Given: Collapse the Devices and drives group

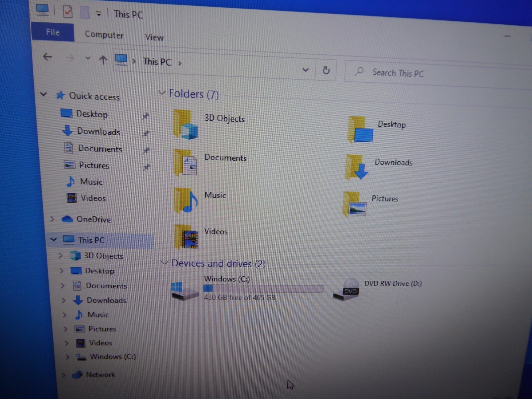Looking at the screenshot, I should (x=164, y=263).
